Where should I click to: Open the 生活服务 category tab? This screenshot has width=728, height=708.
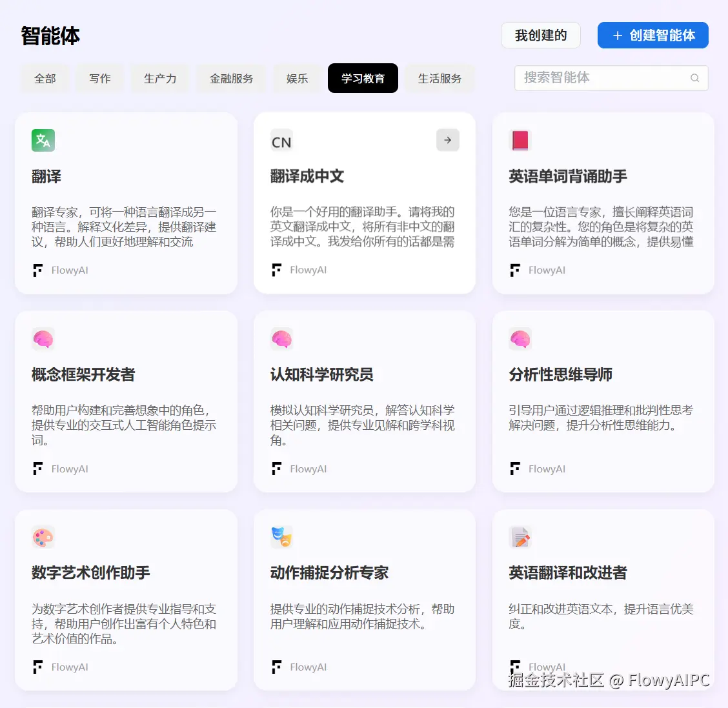point(440,79)
